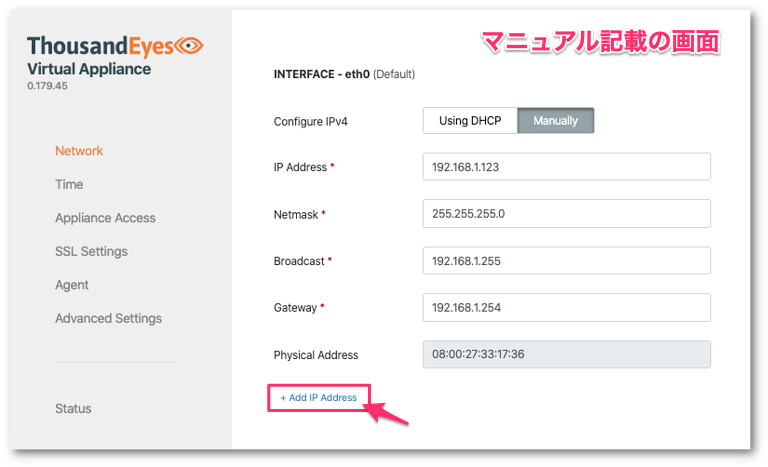Open Advanced Settings page
768x467 pixels.
point(108,319)
